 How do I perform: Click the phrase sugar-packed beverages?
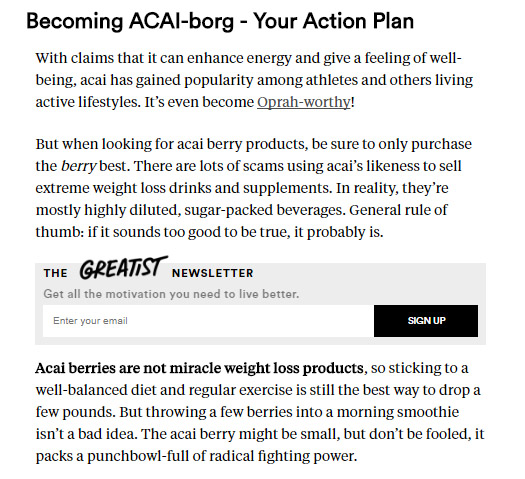point(265,210)
